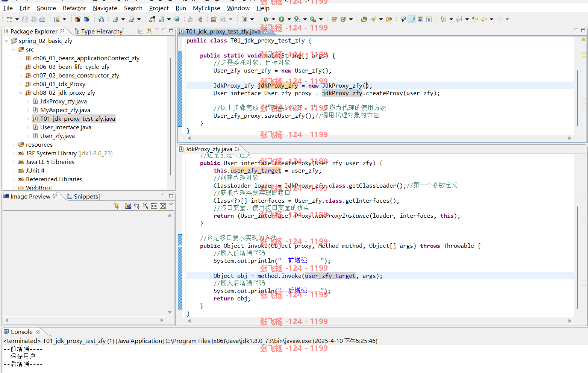Click Last Edit Location arrow icon
This screenshot has width=588, height=373.
(x=475, y=19)
